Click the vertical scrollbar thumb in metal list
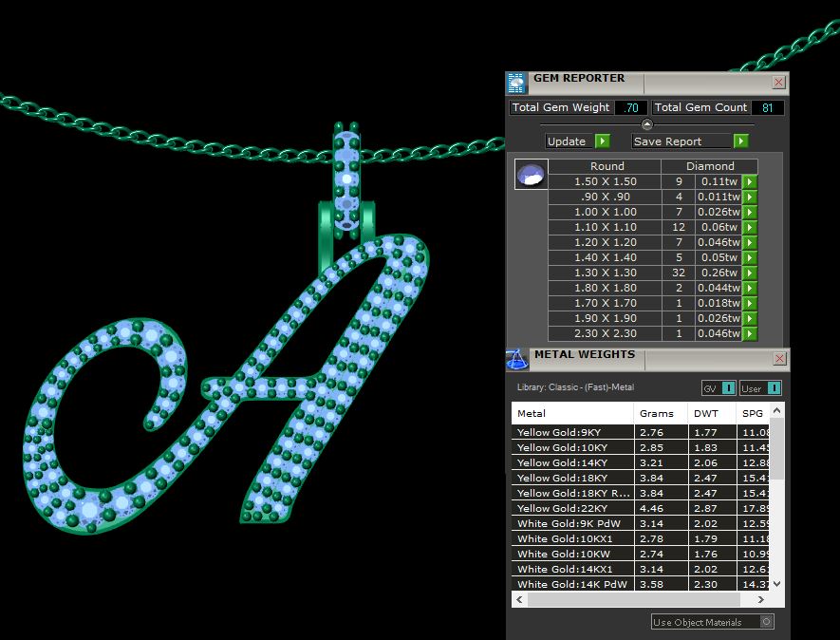 pyautogui.click(x=777, y=448)
